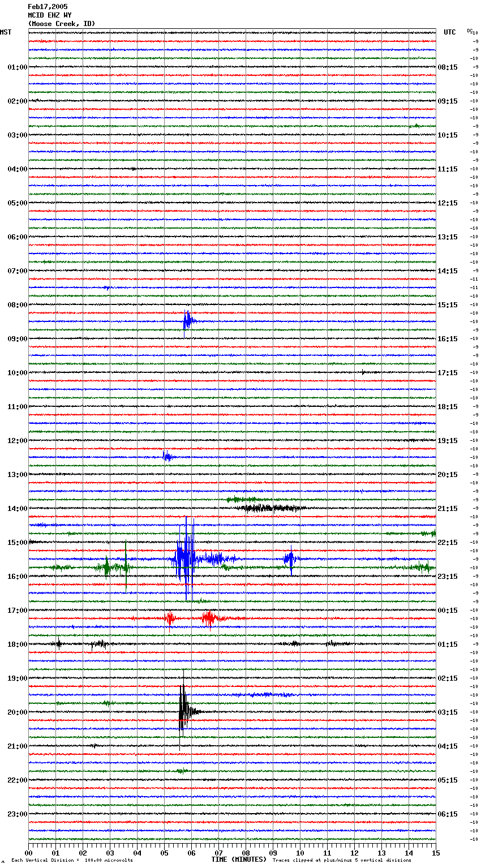Select the 13:00 MST time label
The width and height of the screenshot is (481, 868).
click(x=18, y=475)
